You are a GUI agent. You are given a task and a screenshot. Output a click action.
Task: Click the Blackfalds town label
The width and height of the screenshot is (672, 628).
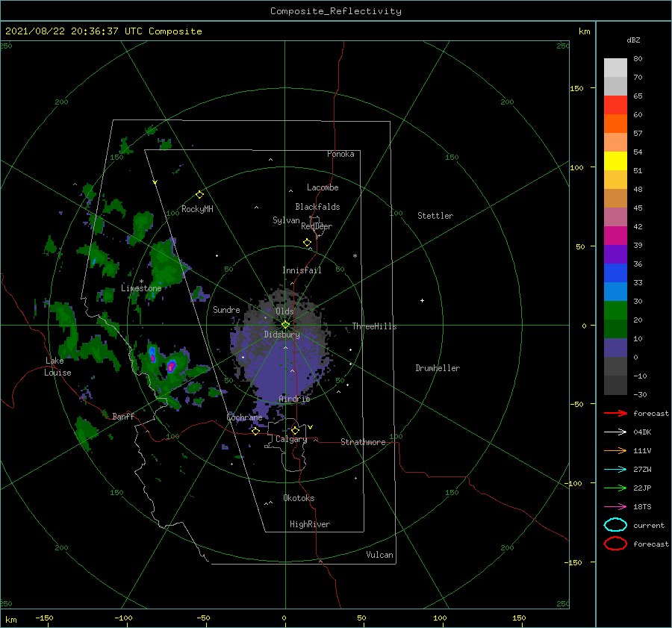(x=317, y=207)
